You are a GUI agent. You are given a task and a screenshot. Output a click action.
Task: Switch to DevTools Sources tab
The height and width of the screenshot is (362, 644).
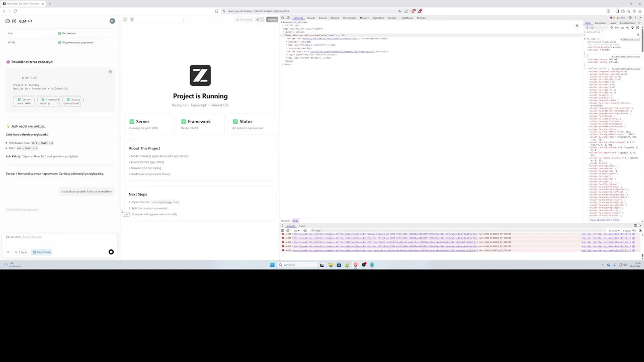pyautogui.click(x=323, y=18)
